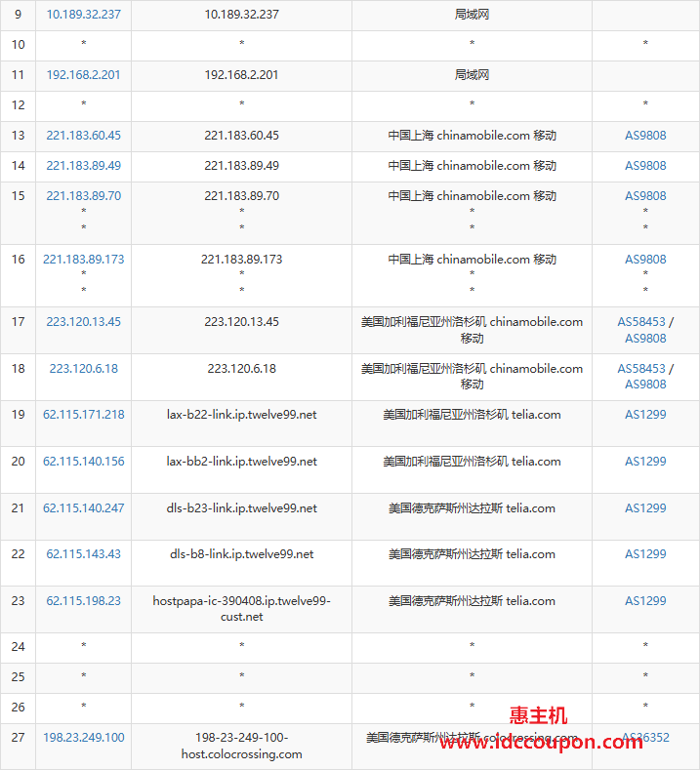Click hop number 10 cell

click(x=18, y=45)
